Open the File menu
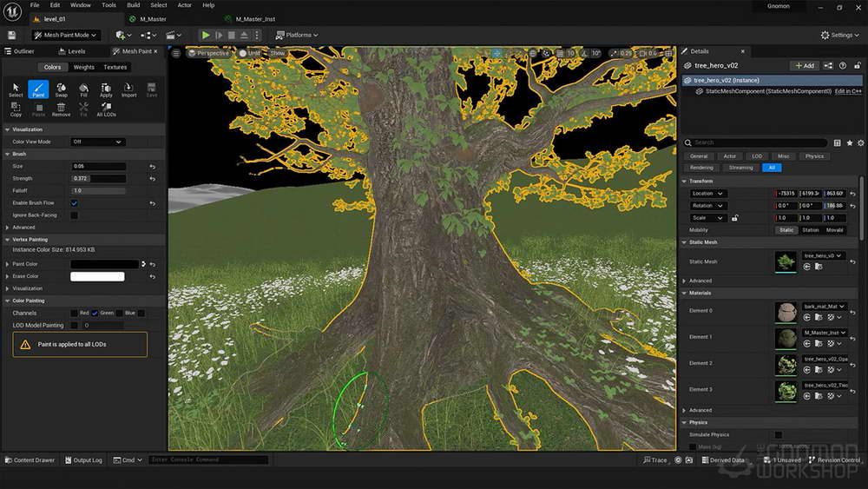 pos(35,5)
